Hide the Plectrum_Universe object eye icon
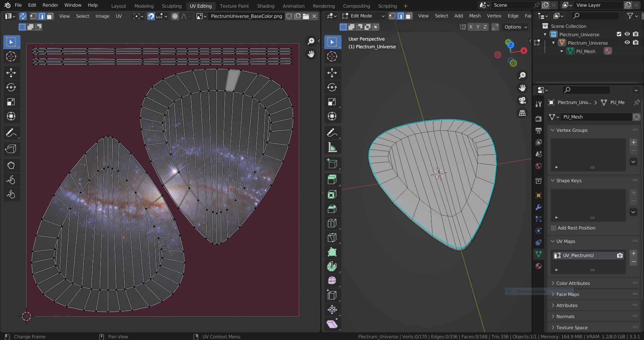 click(627, 43)
